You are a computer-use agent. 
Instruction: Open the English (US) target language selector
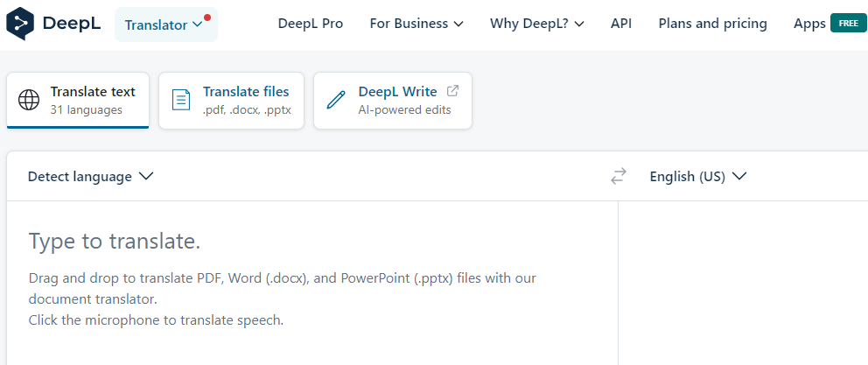click(697, 177)
